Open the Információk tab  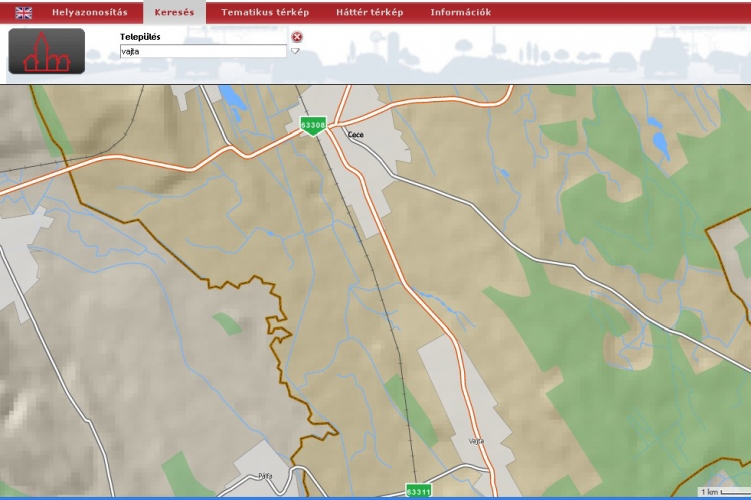click(x=460, y=13)
